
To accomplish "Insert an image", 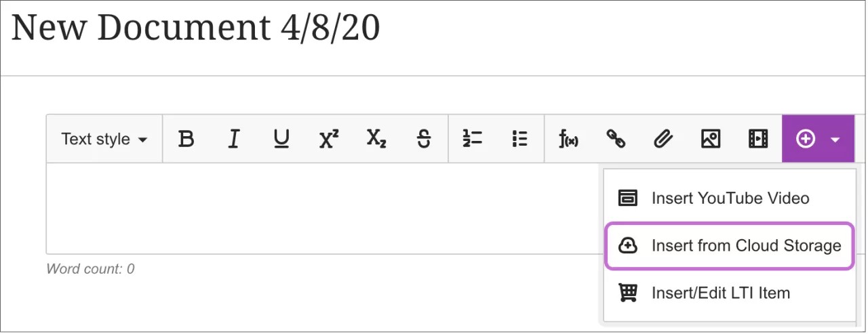I will click(710, 139).
